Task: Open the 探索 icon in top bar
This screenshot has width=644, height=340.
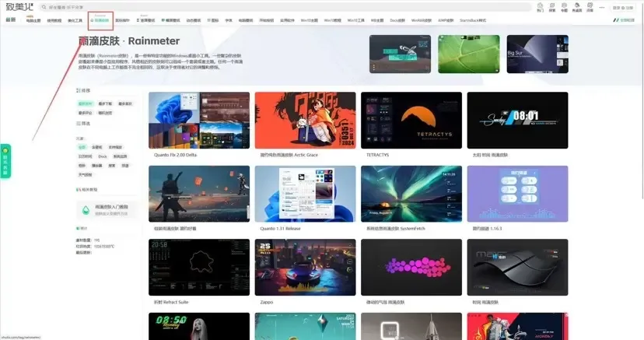Action: [552, 8]
